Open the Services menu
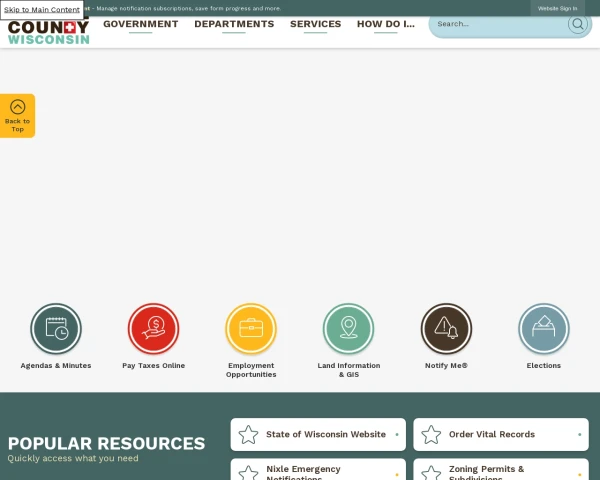 click(315, 24)
